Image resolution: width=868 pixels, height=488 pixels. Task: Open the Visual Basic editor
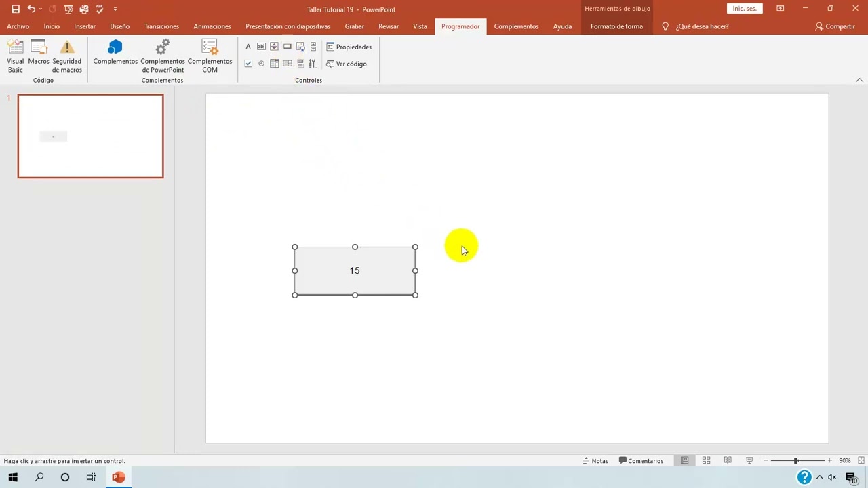coord(15,56)
